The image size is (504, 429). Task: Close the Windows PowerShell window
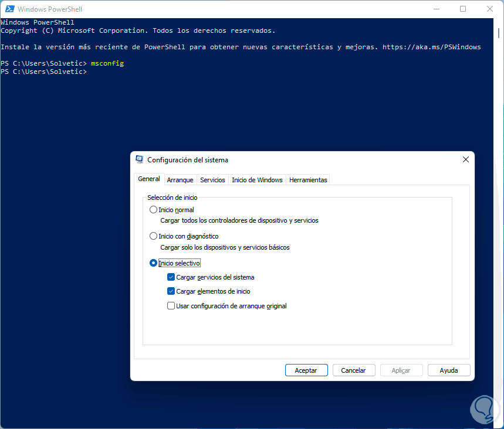coord(489,9)
